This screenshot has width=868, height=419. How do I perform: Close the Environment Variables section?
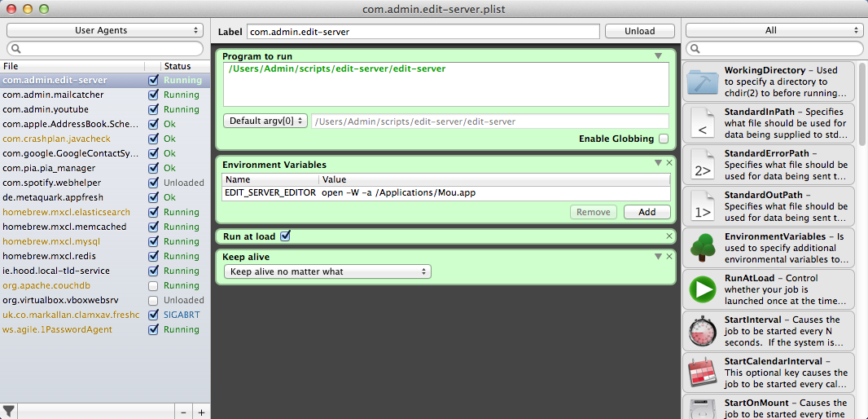click(x=669, y=163)
